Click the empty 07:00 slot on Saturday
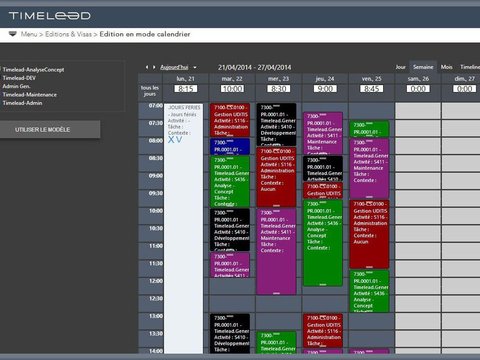 click(418, 111)
